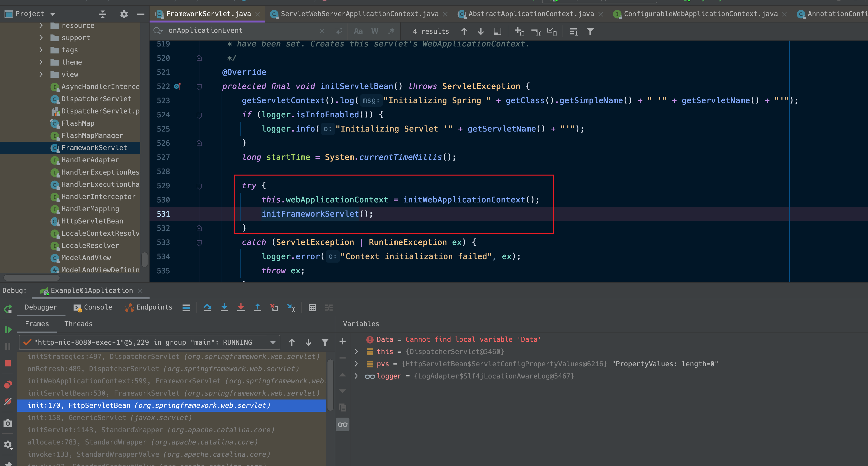Toggle Regex search option

391,31
